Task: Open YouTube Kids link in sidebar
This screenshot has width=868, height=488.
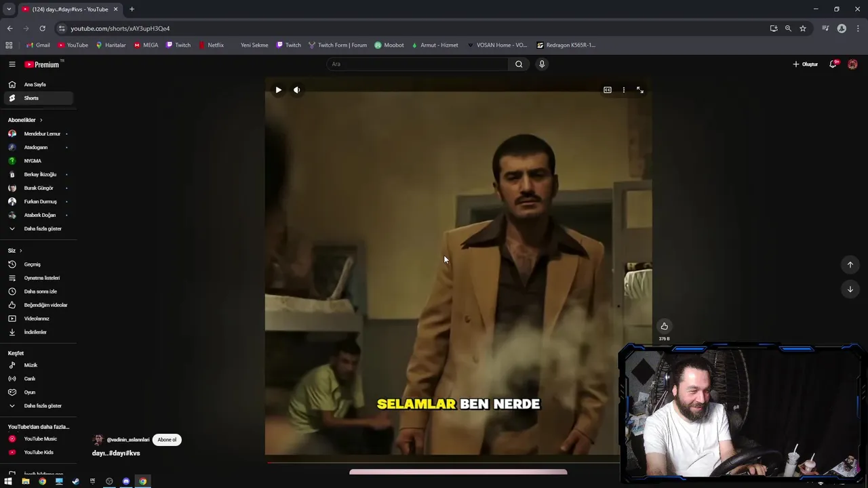Action: pyautogui.click(x=38, y=453)
